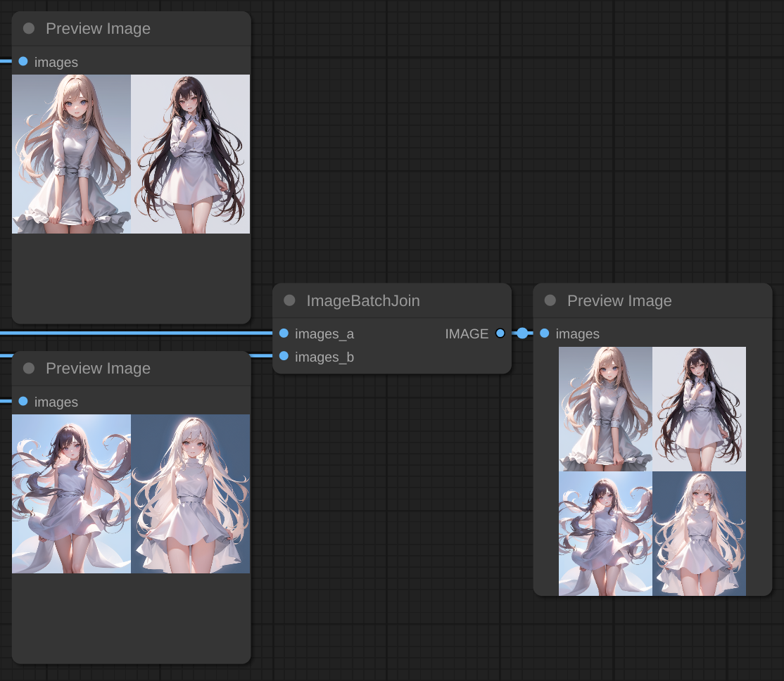Toggle collapse dot on the top-left Preview Image node
Screen dimensions: 784x681
pyautogui.click(x=29, y=28)
